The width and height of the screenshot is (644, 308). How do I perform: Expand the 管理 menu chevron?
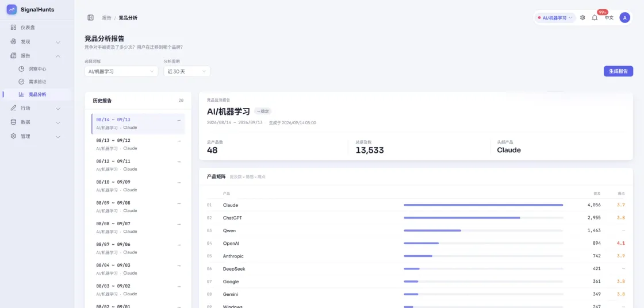tap(58, 136)
